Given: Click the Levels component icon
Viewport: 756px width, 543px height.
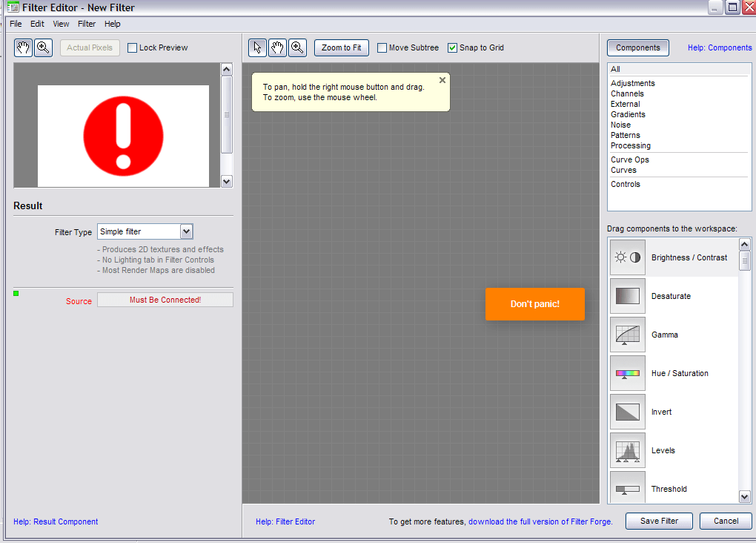Looking at the screenshot, I should [x=628, y=450].
